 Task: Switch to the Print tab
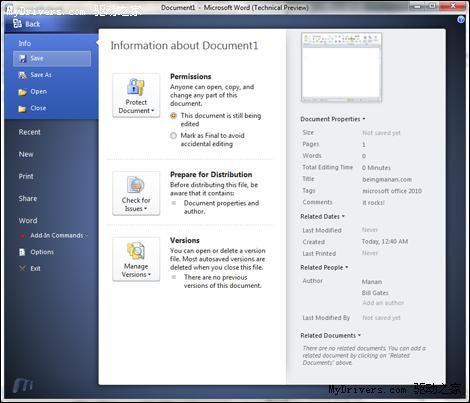(26, 176)
